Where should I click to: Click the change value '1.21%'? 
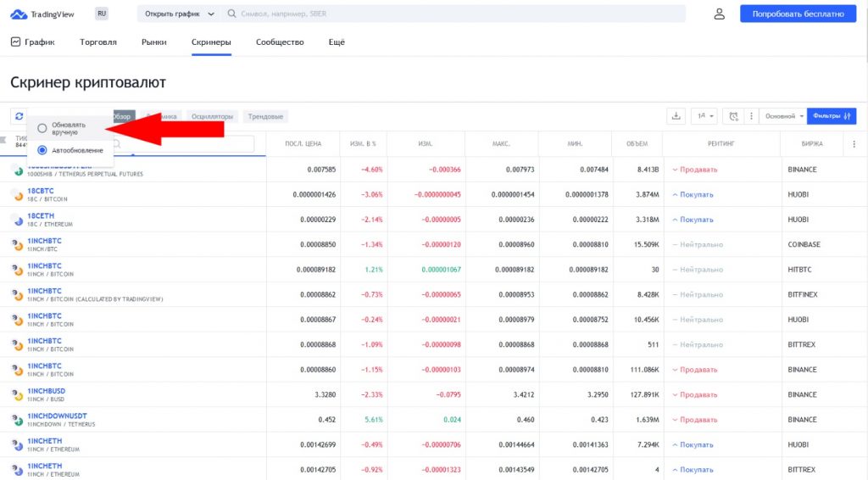(x=374, y=270)
